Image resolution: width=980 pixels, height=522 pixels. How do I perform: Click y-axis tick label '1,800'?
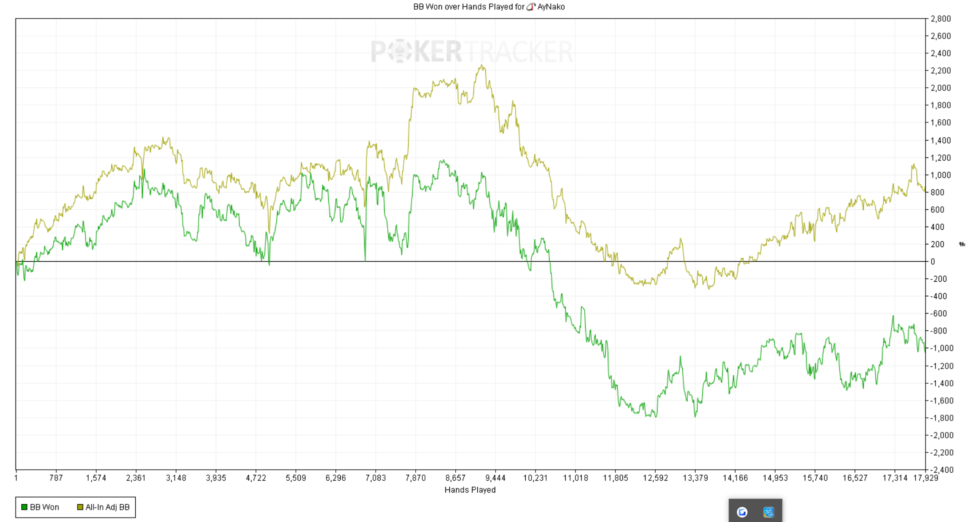click(x=941, y=105)
